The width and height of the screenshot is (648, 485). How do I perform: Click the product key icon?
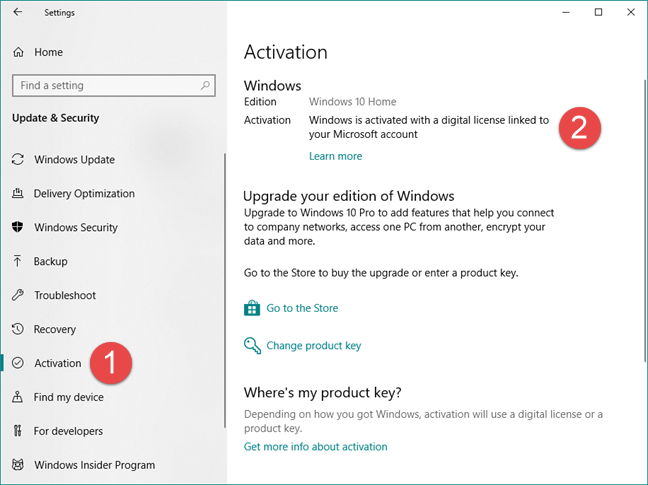(252, 345)
